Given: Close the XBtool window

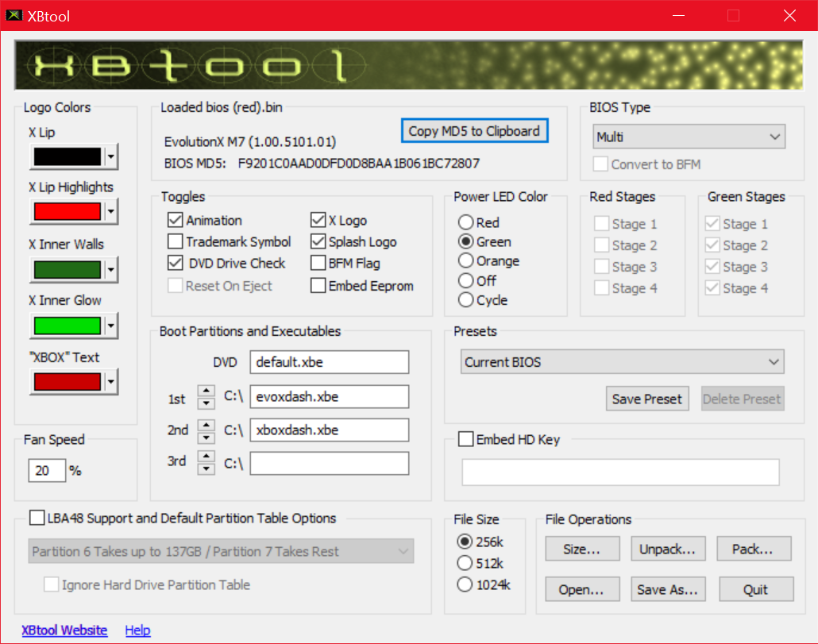Looking at the screenshot, I should point(790,16).
